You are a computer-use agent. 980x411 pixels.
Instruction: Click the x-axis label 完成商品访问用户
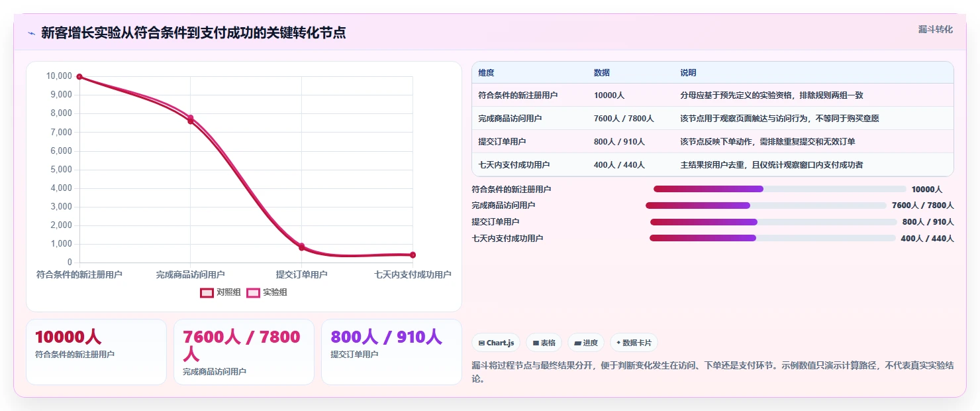click(x=190, y=274)
